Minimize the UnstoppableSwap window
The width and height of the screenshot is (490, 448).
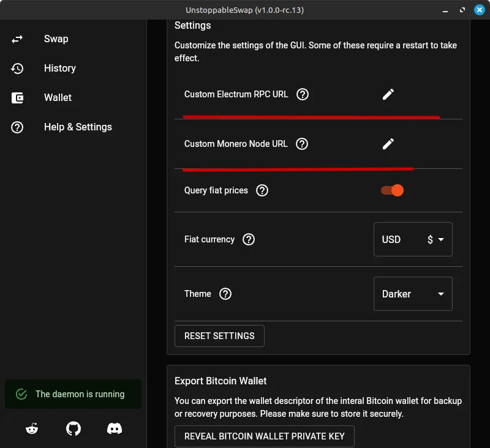[445, 10]
